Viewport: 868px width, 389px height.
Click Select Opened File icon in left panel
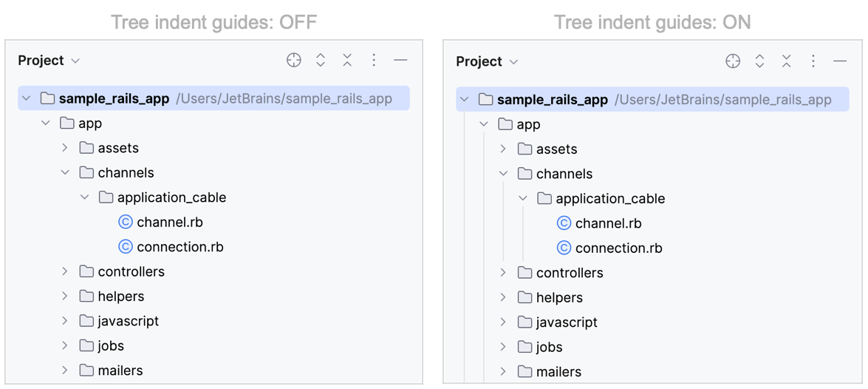294,61
